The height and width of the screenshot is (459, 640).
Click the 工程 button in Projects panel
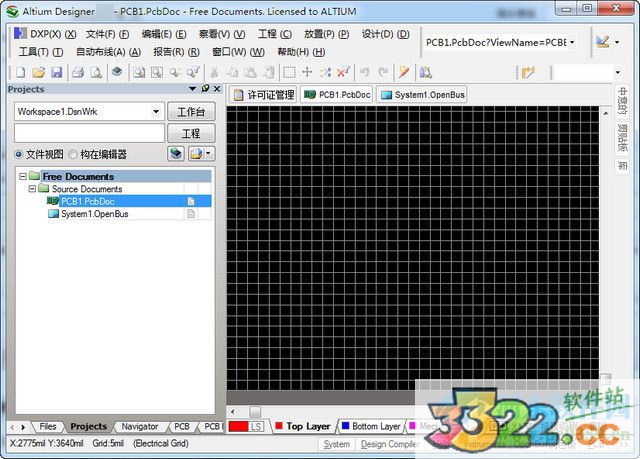point(191,133)
